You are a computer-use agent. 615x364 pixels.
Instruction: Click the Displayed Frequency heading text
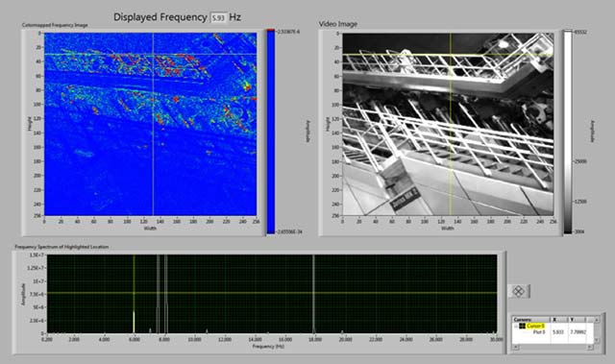tap(160, 17)
